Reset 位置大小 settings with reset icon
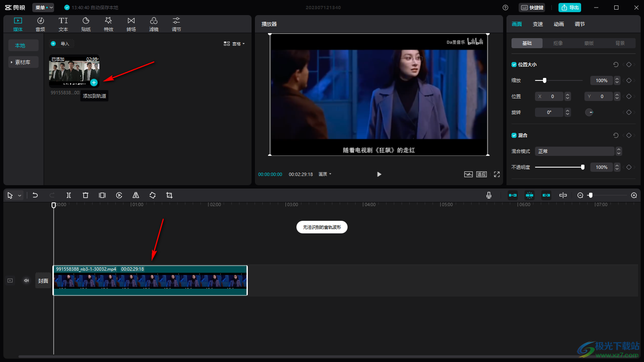This screenshot has height=362, width=644. tap(615, 65)
